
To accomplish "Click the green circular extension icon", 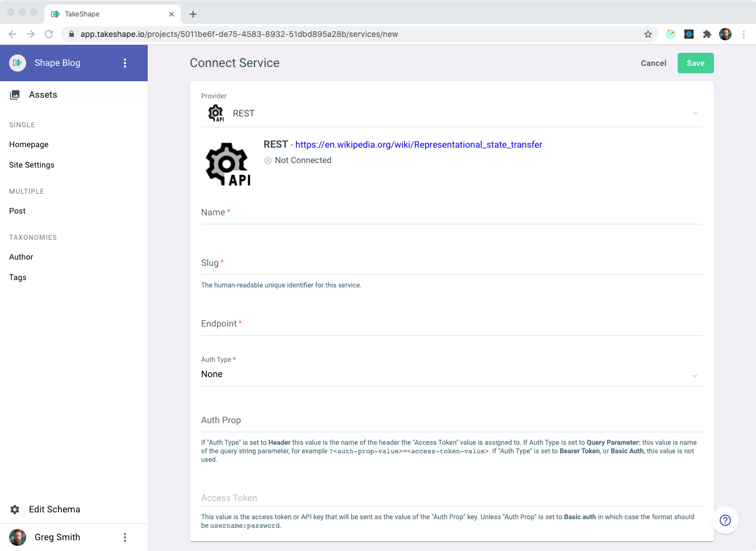I will pyautogui.click(x=671, y=34).
